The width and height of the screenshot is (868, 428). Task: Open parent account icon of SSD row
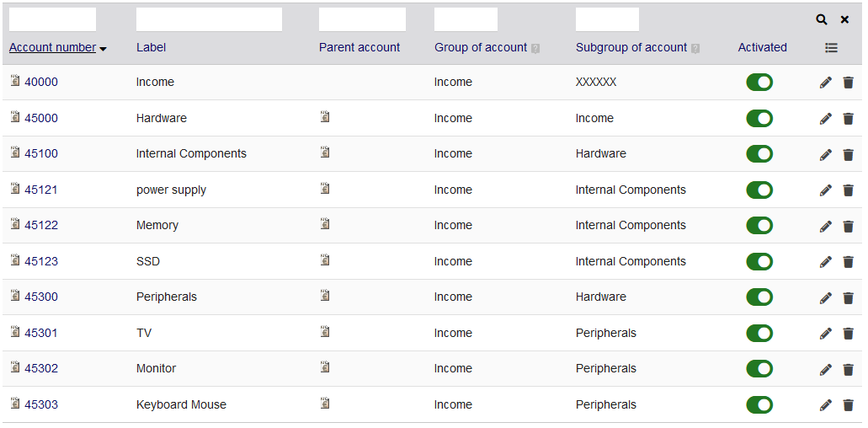[325, 259]
